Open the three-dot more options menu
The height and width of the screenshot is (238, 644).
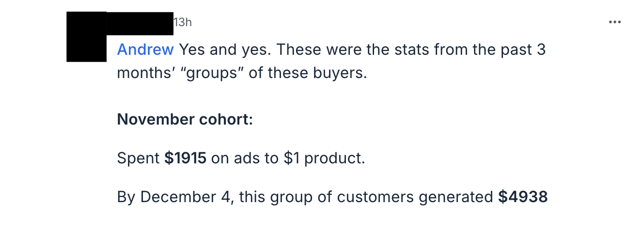point(614,22)
